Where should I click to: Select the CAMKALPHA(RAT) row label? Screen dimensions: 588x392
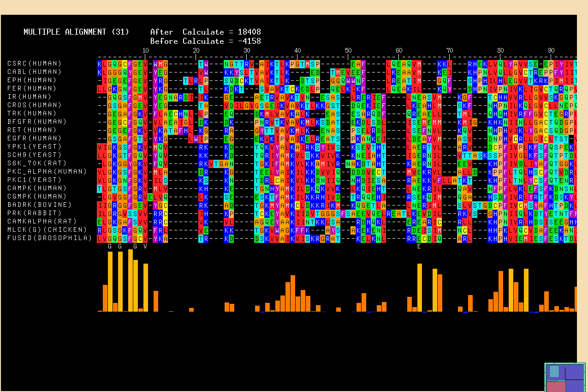(42, 222)
